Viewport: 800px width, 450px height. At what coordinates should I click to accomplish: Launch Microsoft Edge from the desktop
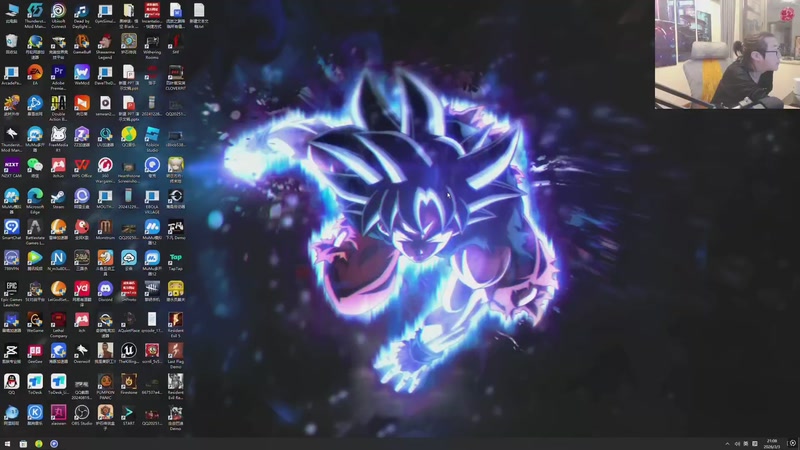pos(35,201)
